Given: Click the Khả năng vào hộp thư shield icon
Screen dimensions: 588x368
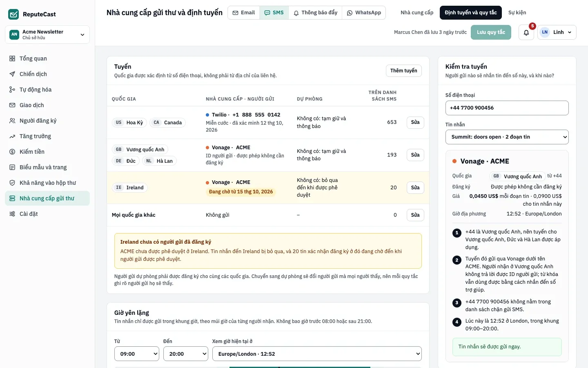Looking at the screenshot, I should (x=12, y=183).
